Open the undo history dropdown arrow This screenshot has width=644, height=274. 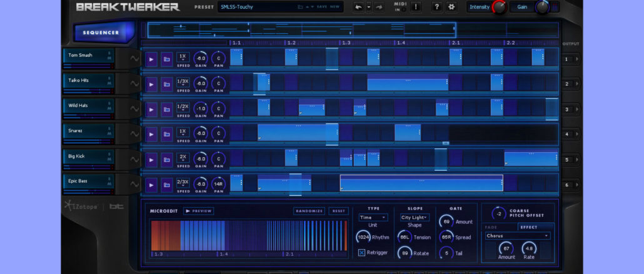pyautogui.click(x=368, y=7)
